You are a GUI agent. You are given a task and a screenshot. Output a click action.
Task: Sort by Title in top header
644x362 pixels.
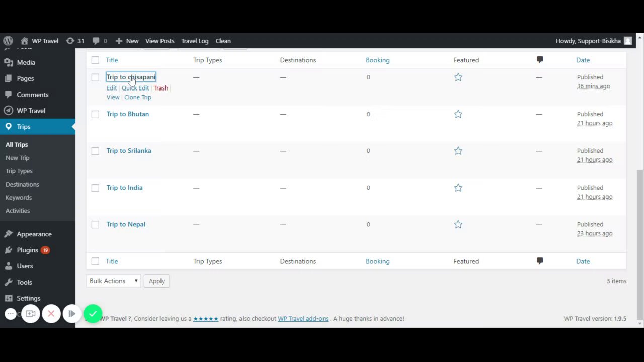(x=112, y=60)
